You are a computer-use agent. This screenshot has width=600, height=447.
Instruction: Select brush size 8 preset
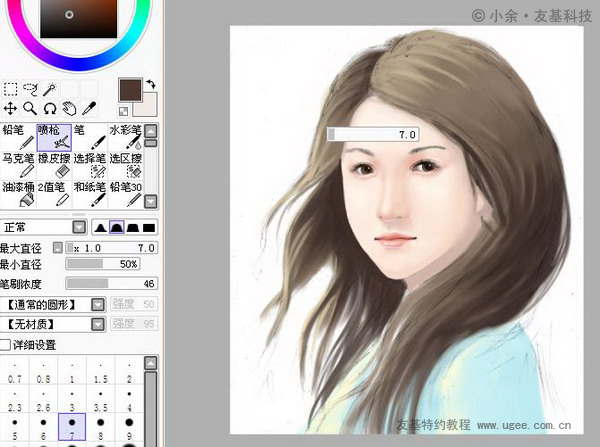(101, 427)
